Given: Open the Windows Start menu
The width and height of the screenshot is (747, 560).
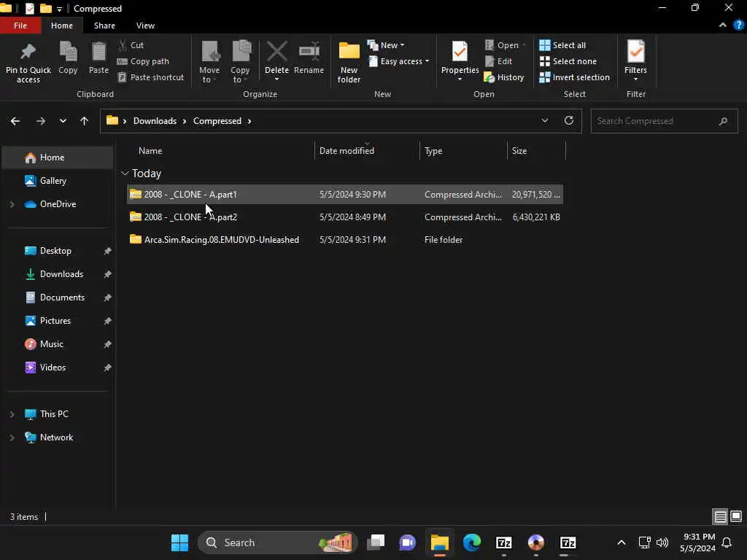Looking at the screenshot, I should point(179,542).
